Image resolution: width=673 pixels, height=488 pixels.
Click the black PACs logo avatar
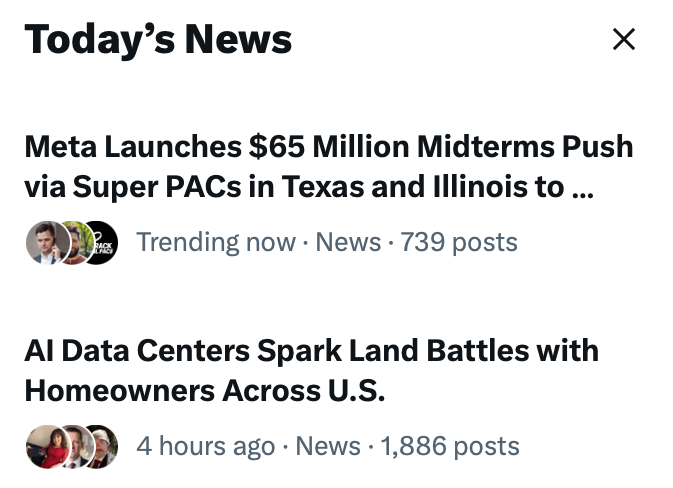click(101, 242)
